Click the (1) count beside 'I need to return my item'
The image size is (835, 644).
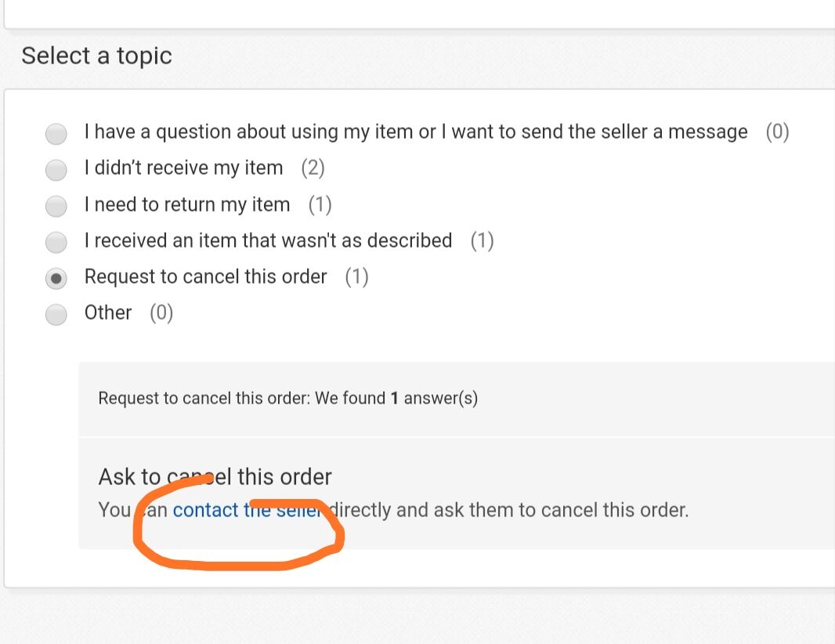click(x=320, y=204)
